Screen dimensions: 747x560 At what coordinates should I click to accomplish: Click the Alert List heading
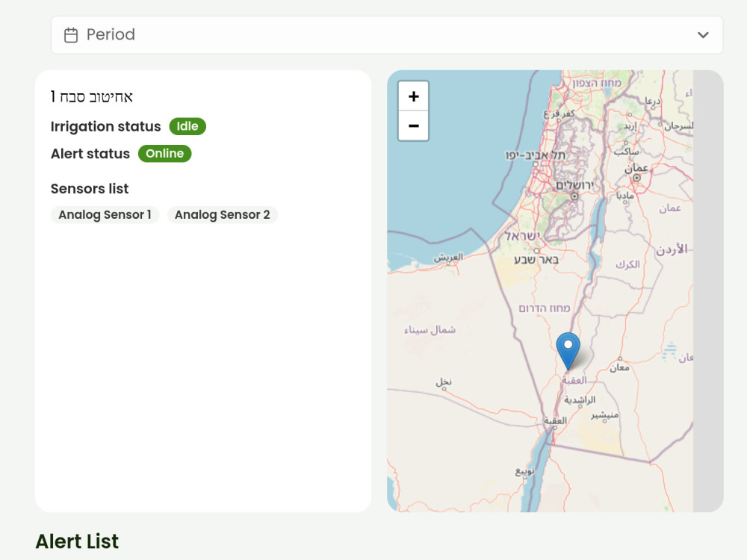tap(77, 541)
